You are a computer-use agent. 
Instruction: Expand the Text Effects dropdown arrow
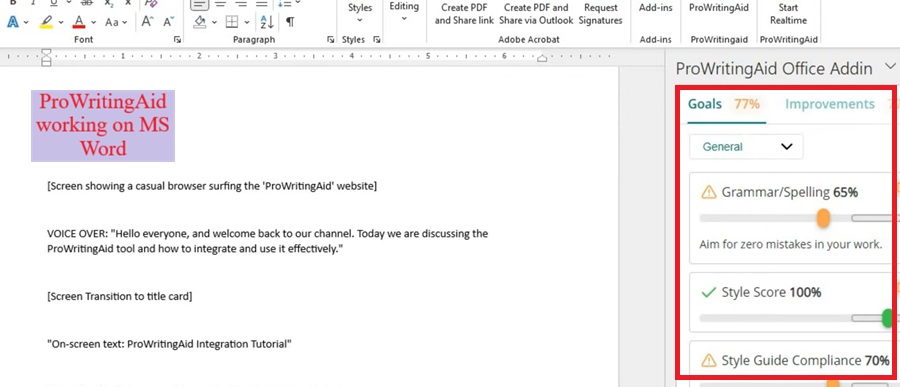click(26, 23)
